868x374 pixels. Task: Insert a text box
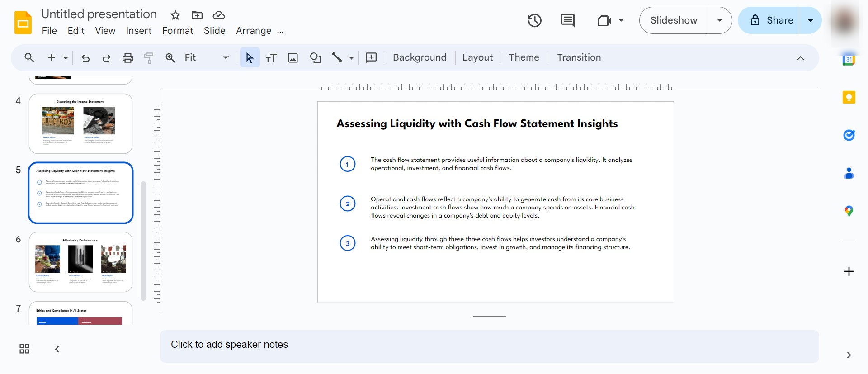271,58
